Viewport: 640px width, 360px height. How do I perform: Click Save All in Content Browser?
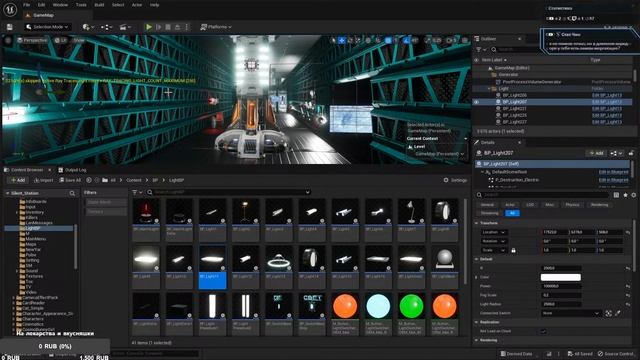pos(70,180)
